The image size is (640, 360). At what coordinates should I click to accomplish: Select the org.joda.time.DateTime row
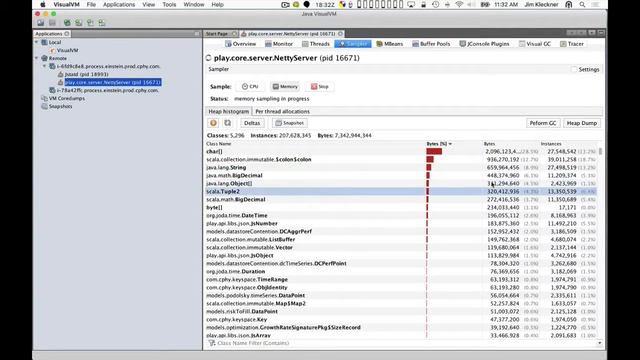tap(401, 216)
